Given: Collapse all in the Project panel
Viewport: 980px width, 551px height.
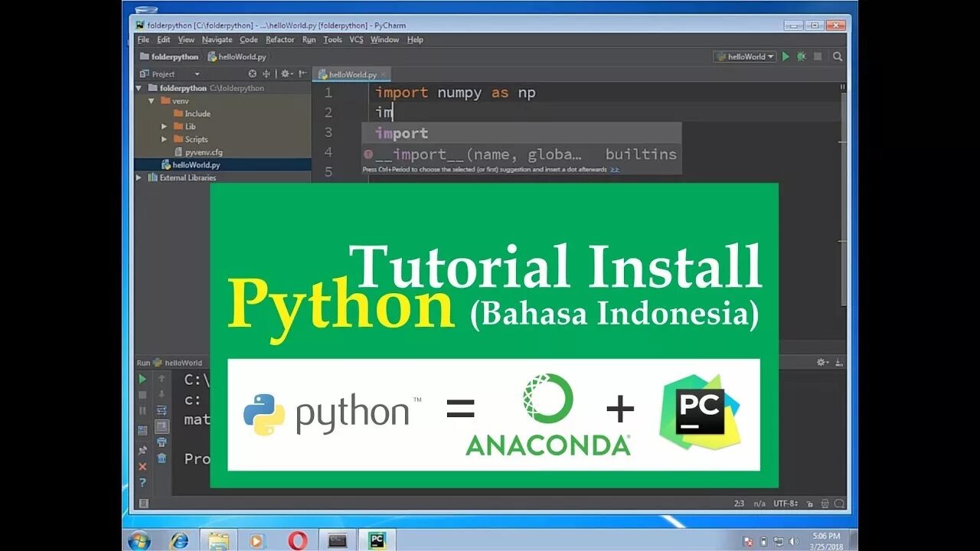Looking at the screenshot, I should 266,74.
